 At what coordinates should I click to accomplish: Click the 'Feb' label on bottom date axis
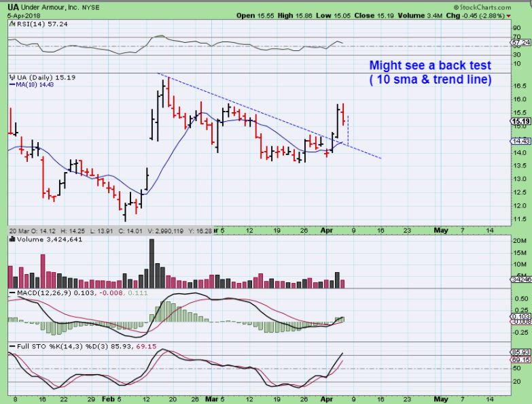click(x=108, y=399)
